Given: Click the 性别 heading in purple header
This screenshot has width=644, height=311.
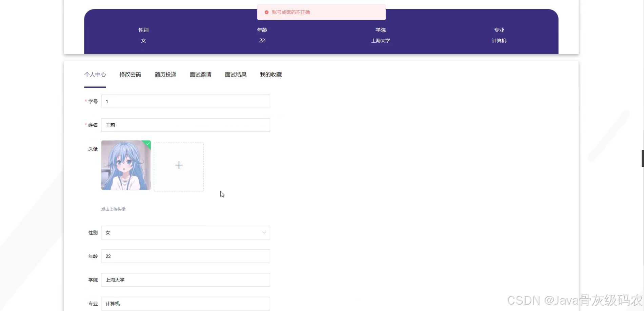Looking at the screenshot, I should pyautogui.click(x=143, y=30).
